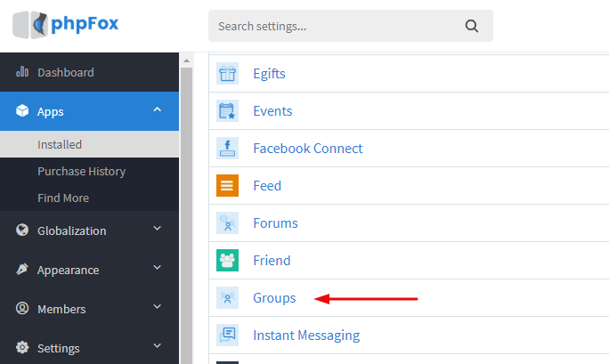
Task: Click the orange Feed app icon
Action: click(x=227, y=186)
